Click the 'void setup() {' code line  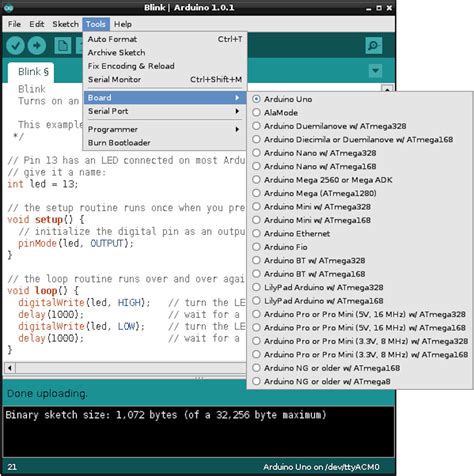[46, 219]
